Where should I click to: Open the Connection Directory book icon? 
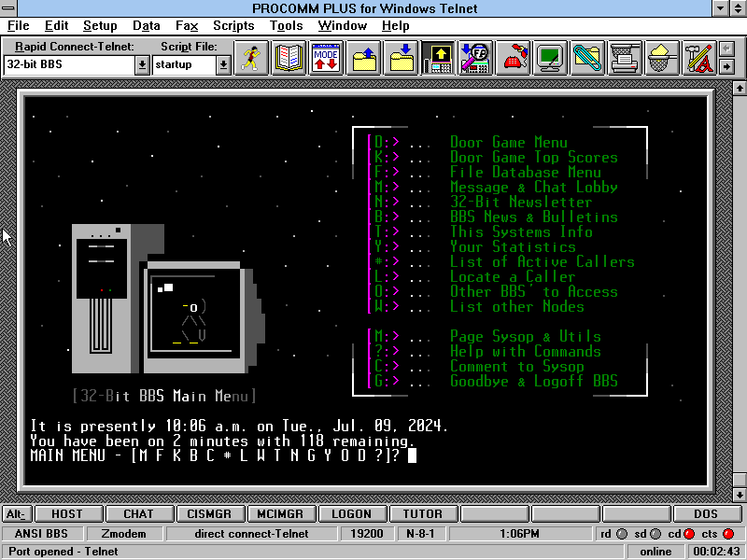(289, 58)
